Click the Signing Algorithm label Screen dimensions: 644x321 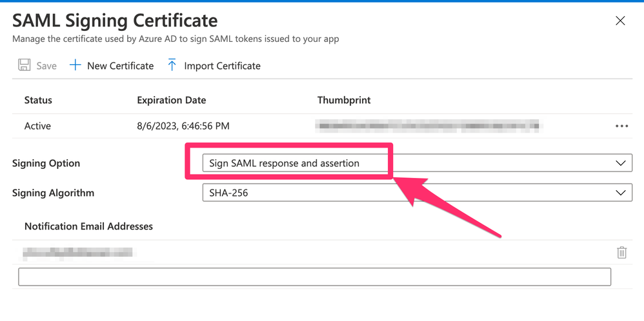(53, 193)
